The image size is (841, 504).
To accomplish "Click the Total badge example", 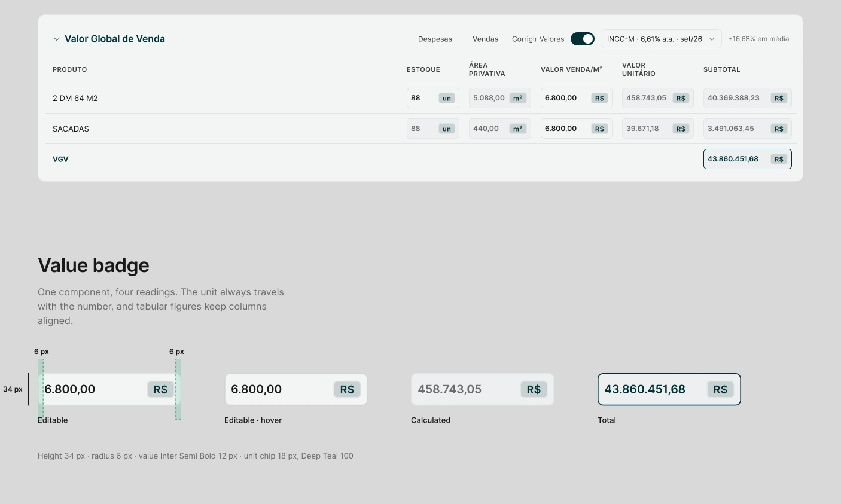I will click(669, 389).
